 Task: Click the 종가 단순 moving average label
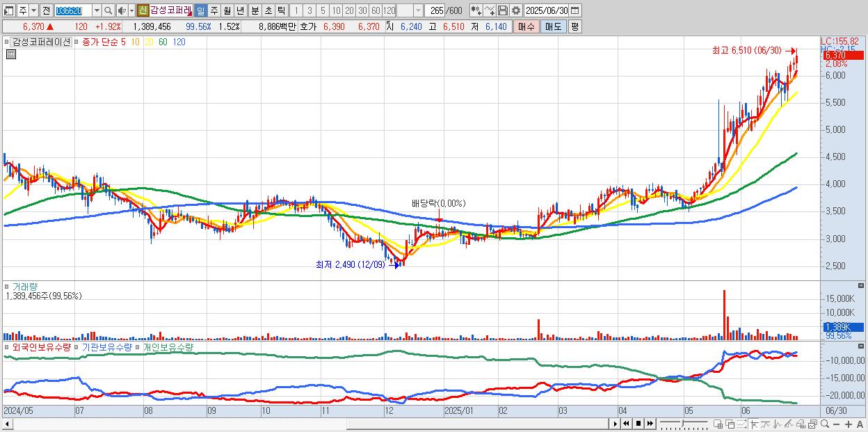(x=100, y=42)
